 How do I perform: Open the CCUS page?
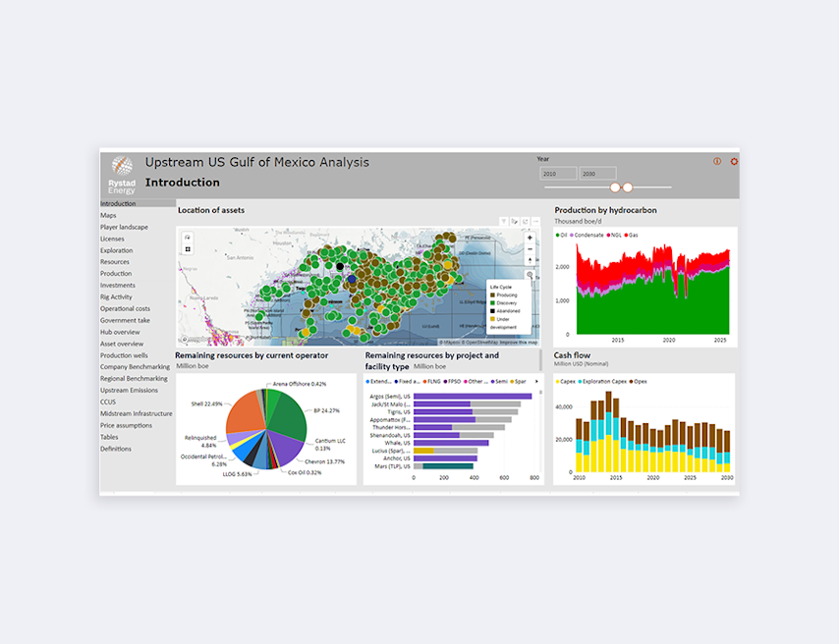(108, 402)
